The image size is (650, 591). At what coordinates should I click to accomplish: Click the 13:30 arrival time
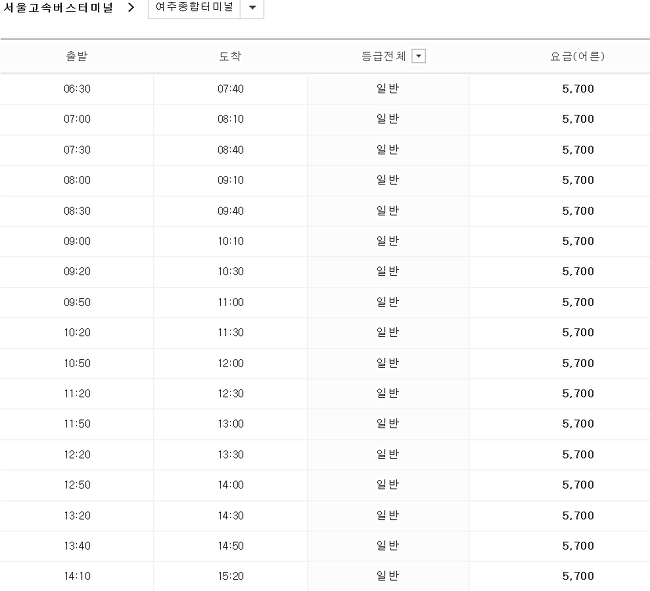tap(230, 454)
